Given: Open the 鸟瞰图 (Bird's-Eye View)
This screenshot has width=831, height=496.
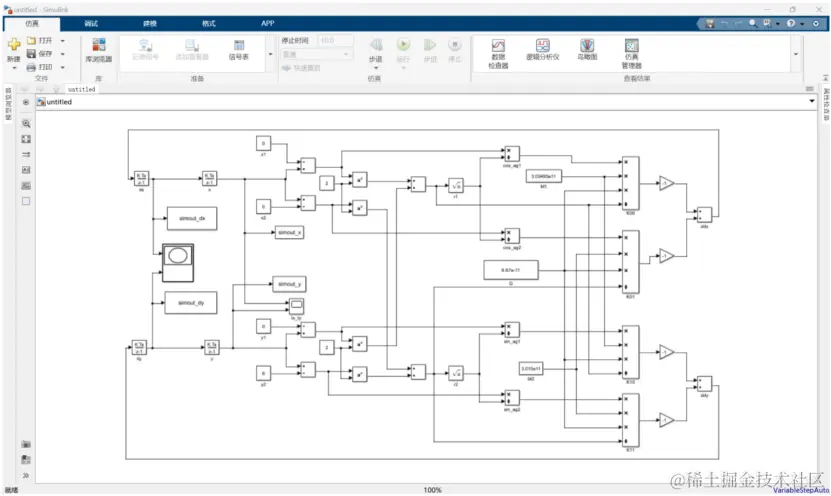Looking at the screenshot, I should point(587,49).
